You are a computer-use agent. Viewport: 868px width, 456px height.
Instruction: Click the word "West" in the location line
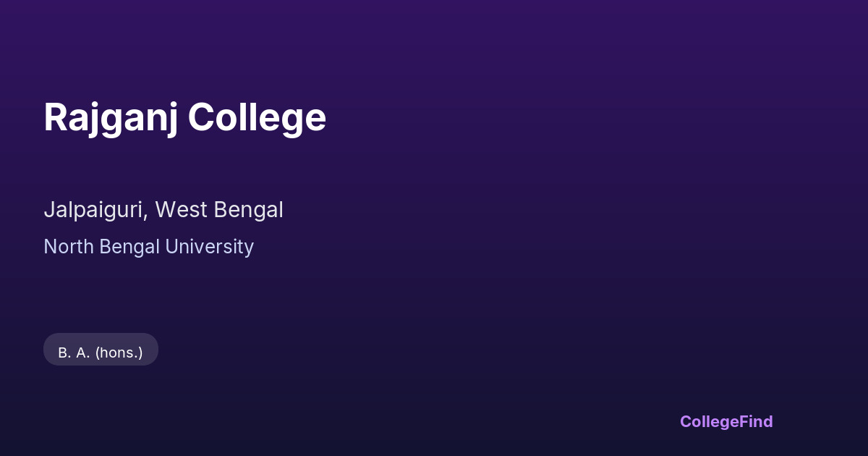point(180,210)
